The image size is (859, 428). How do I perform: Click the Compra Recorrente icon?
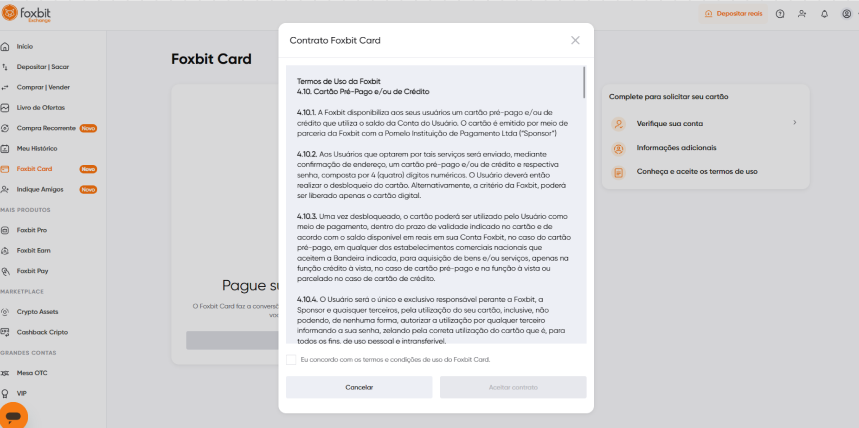point(5,128)
